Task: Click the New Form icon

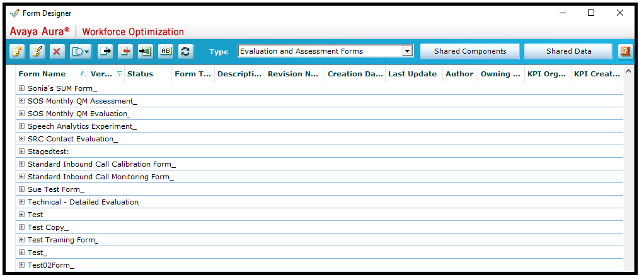Action: pyautogui.click(x=17, y=51)
